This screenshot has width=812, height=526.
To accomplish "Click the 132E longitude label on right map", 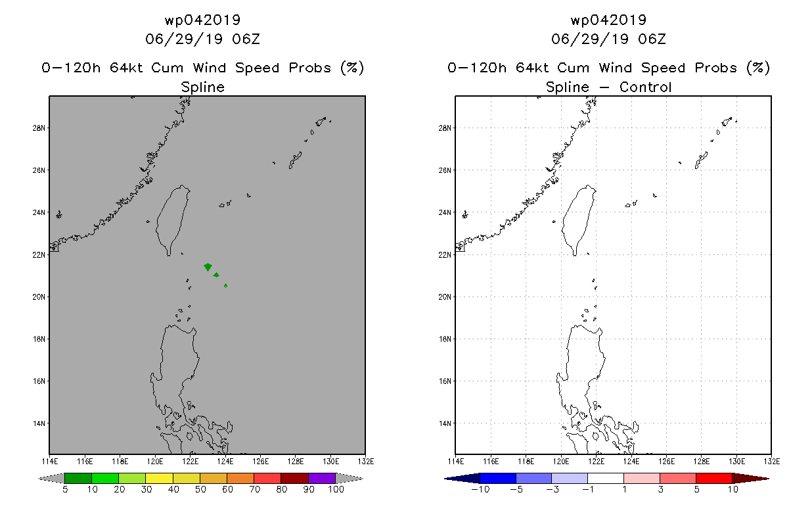I will 771,461.
